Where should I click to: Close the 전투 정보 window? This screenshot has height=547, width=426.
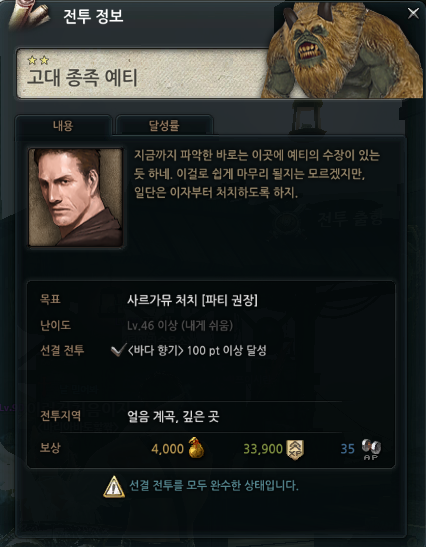coord(413,14)
